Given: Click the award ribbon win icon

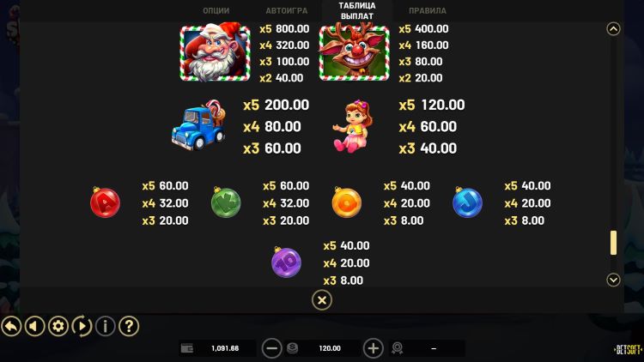Looking at the screenshot, I should [398, 348].
